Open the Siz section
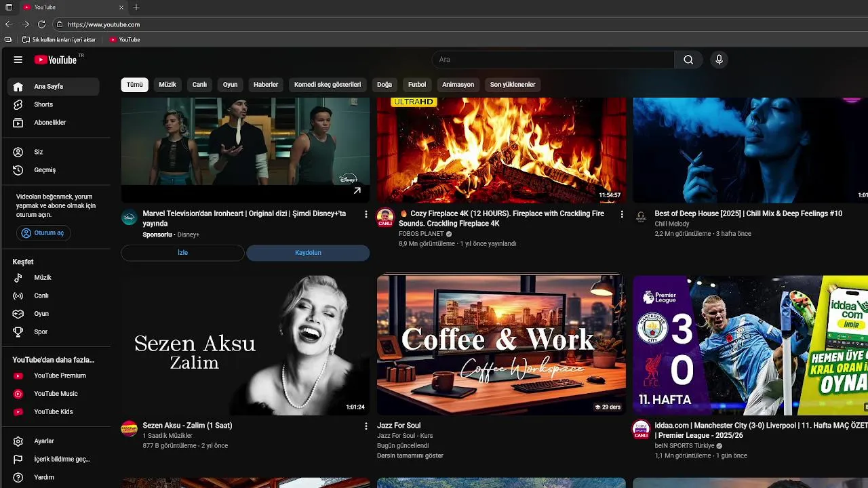Viewport: 868px width, 488px height. pos(54,152)
